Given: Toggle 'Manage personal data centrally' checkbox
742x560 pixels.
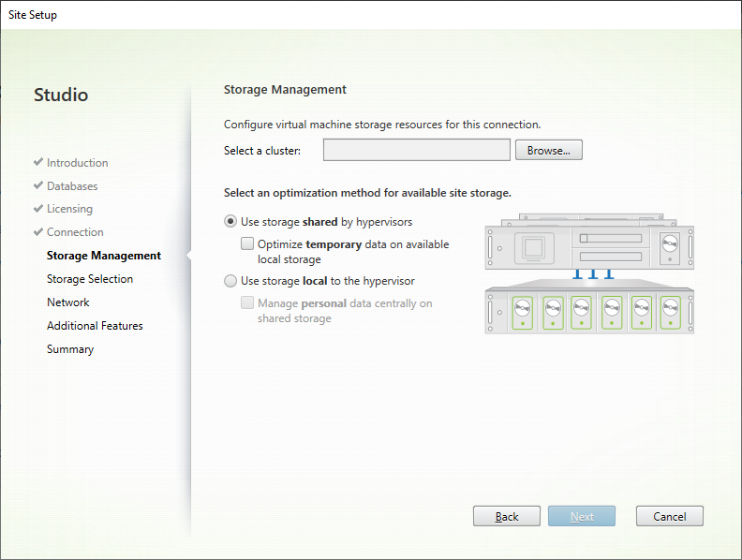Looking at the screenshot, I should pos(247,302).
